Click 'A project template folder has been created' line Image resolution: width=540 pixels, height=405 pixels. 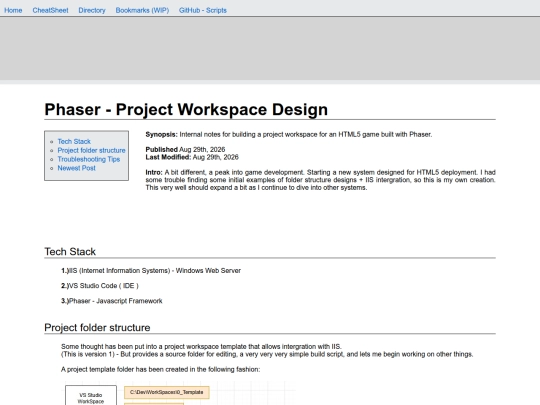160,370
